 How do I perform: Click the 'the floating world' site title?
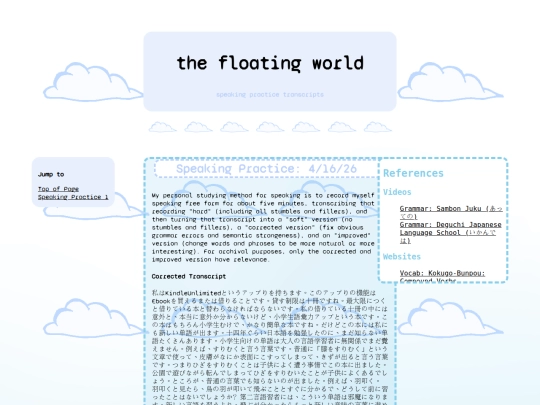tap(270, 63)
